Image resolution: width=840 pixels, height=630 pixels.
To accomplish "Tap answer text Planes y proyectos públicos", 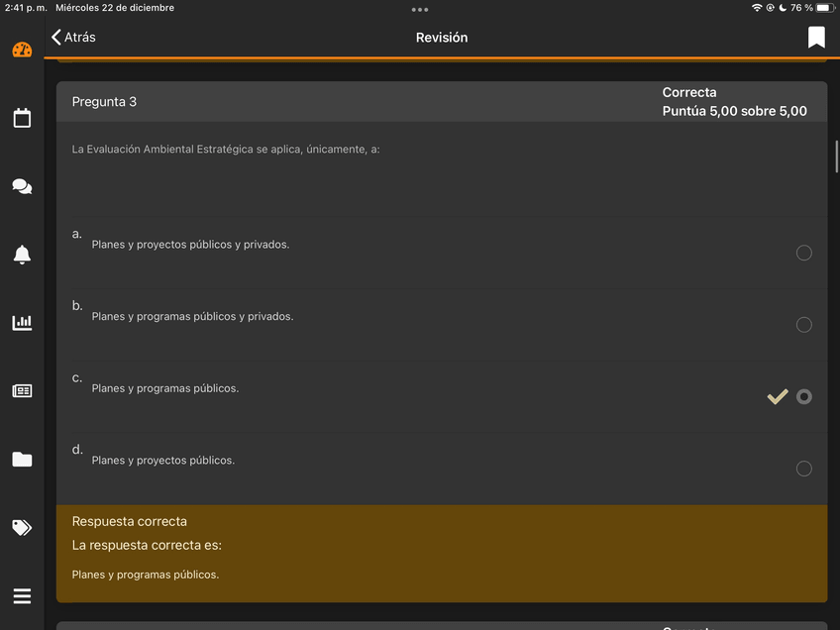I will tap(162, 461).
